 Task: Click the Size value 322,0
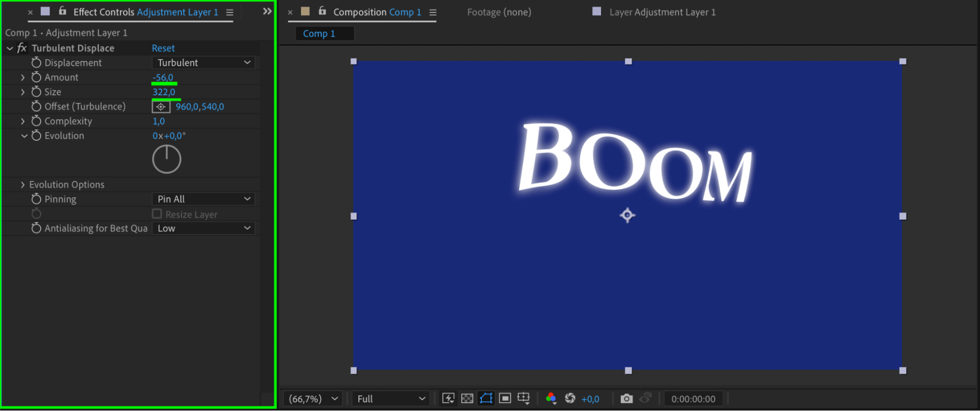click(x=164, y=92)
